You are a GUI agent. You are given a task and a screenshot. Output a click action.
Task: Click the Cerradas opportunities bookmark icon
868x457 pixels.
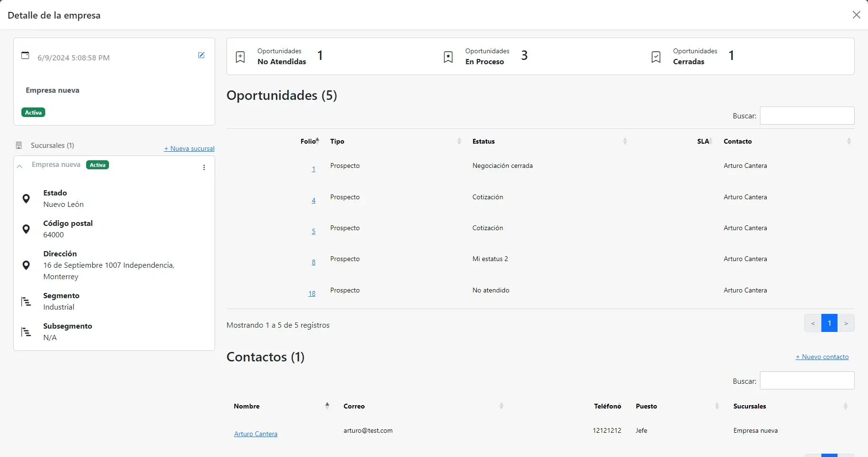(x=656, y=57)
